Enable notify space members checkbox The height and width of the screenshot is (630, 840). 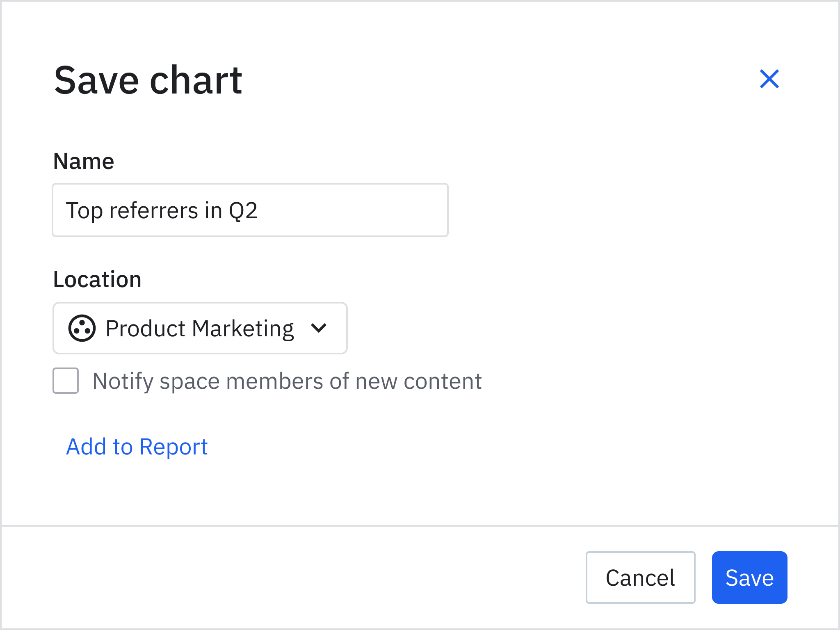66,381
